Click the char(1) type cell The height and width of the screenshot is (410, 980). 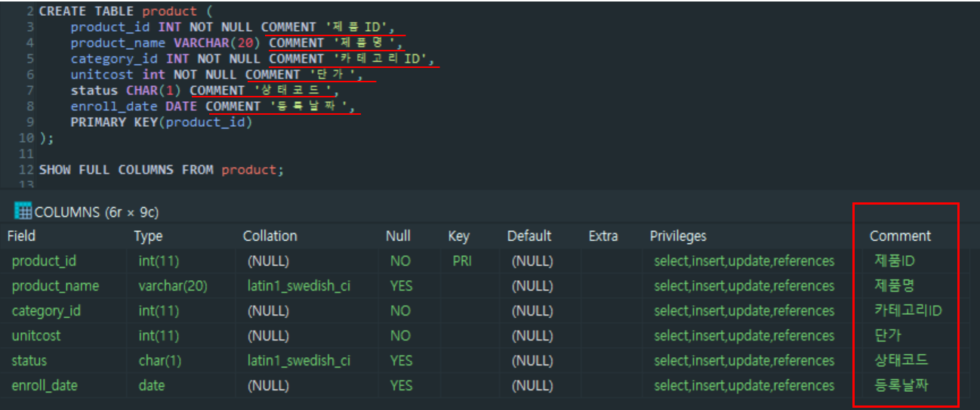point(160,361)
